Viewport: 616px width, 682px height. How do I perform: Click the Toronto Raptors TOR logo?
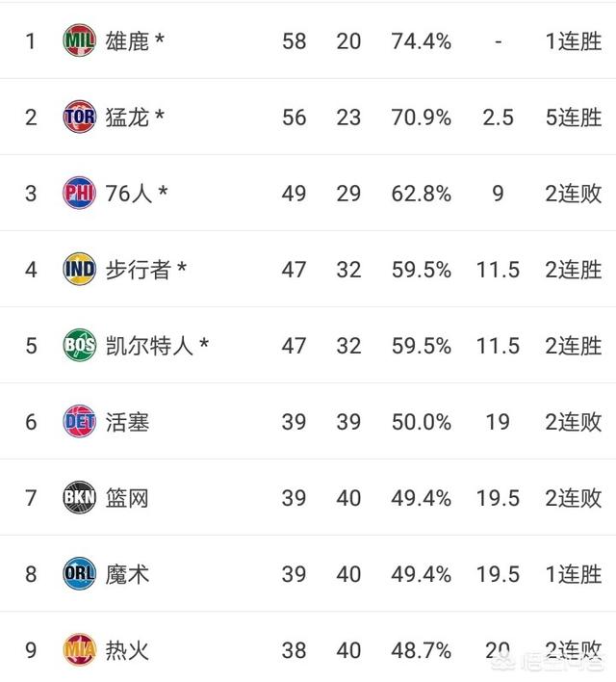pyautogui.click(x=79, y=117)
